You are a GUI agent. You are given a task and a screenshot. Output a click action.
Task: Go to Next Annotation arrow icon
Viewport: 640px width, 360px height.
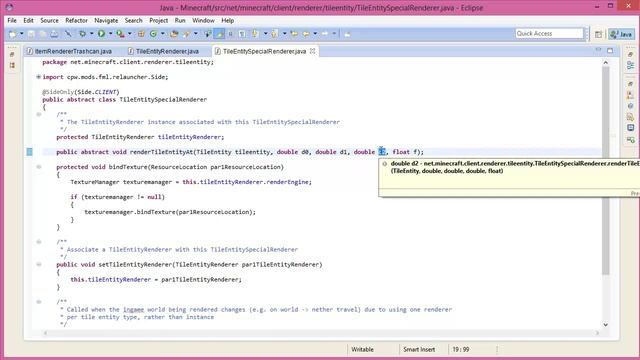[255, 34]
